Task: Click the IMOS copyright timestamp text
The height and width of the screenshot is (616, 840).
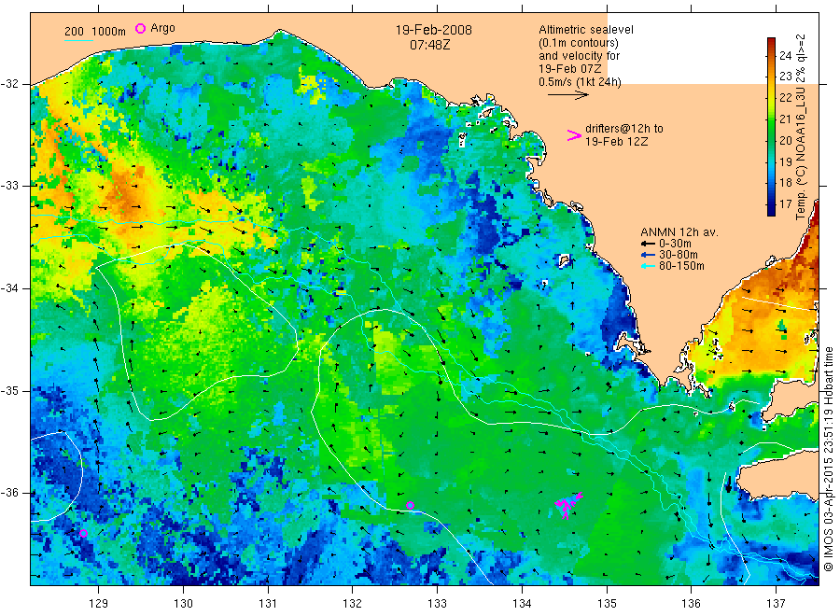Action: pos(828,459)
